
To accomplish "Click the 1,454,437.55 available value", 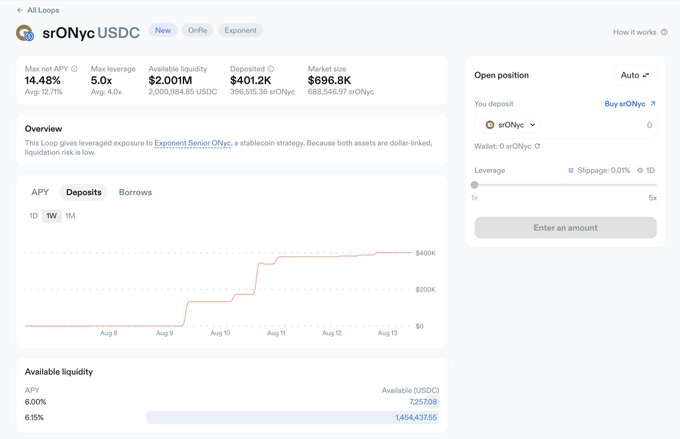I will pyautogui.click(x=416, y=417).
